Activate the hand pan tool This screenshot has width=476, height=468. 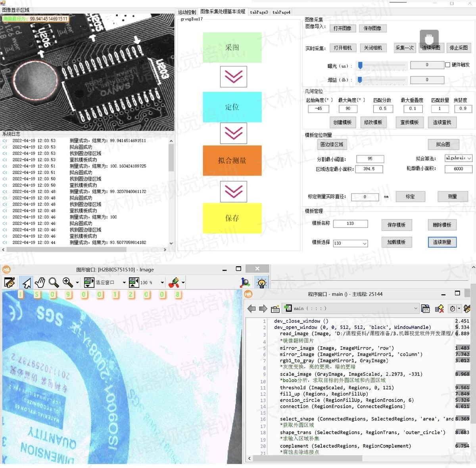pos(40,283)
